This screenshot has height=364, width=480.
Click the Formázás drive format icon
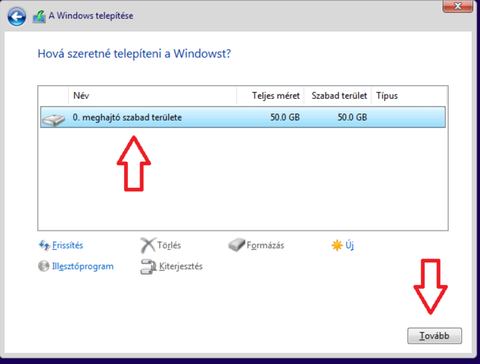pos(236,245)
